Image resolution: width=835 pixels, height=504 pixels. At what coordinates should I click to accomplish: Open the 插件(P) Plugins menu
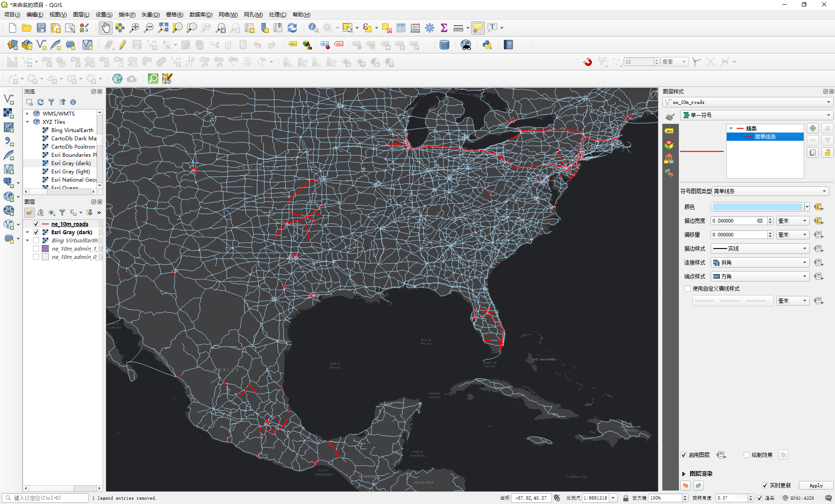point(127,14)
